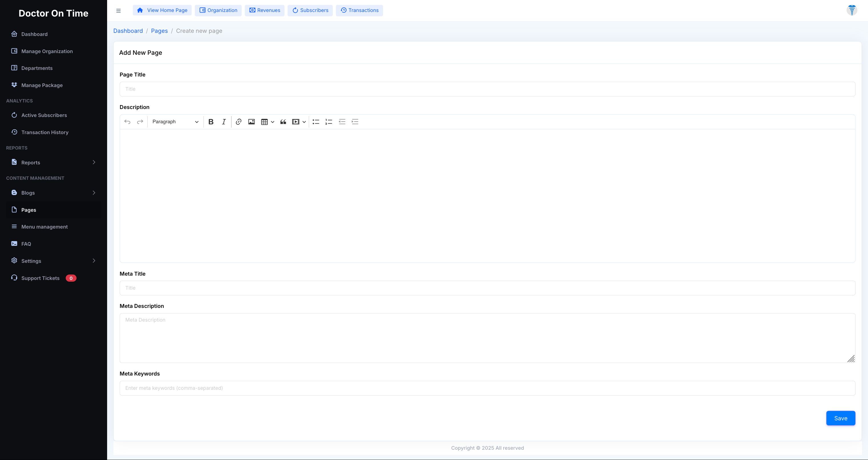Create a numbered list
Image resolution: width=868 pixels, height=460 pixels.
point(328,122)
